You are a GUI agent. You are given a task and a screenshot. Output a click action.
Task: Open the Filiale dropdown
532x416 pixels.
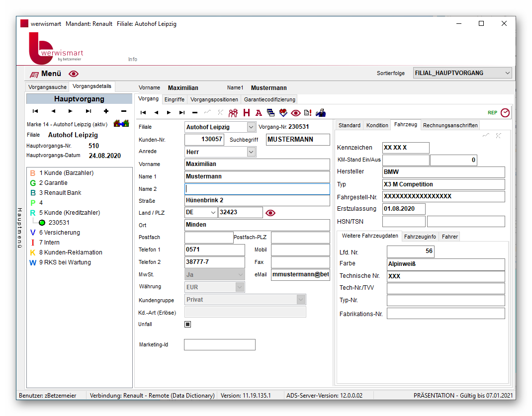coord(251,127)
